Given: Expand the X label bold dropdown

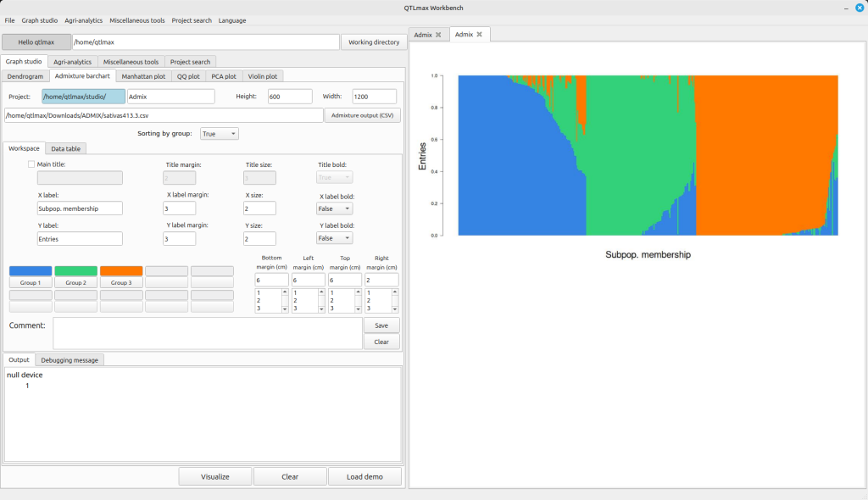Looking at the screenshot, I should [x=334, y=208].
